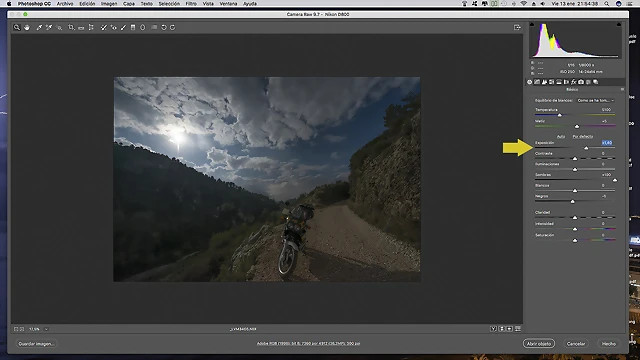The width and height of the screenshot is (640, 360).
Task: Rotate image 90° counterclockwise
Action: tap(164, 27)
